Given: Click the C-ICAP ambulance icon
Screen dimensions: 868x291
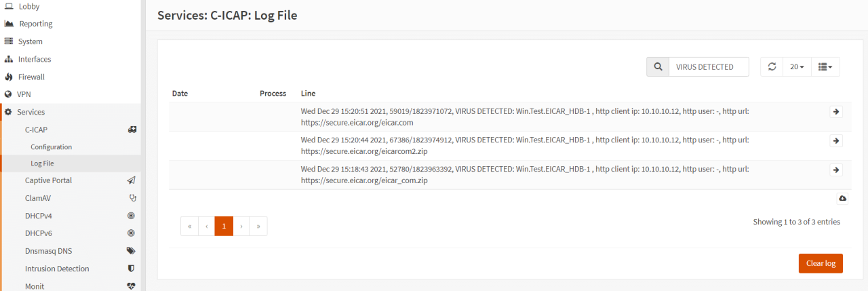Looking at the screenshot, I should pos(132,129).
